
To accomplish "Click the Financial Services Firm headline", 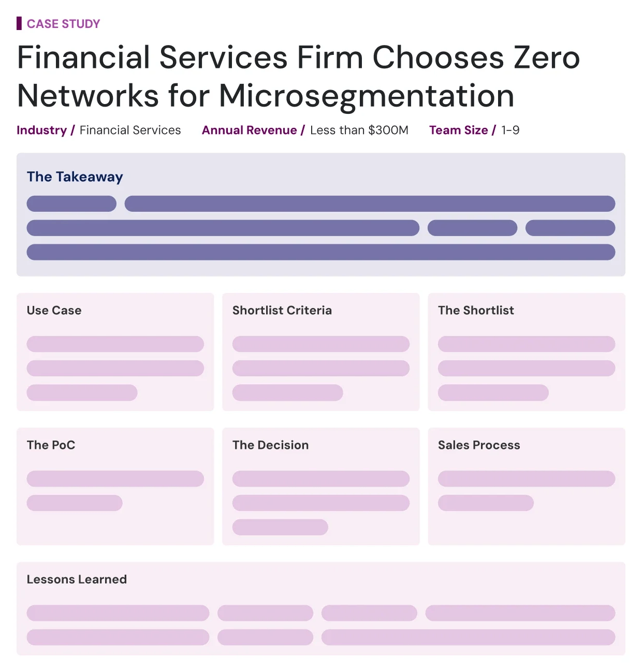I will 298,76.
